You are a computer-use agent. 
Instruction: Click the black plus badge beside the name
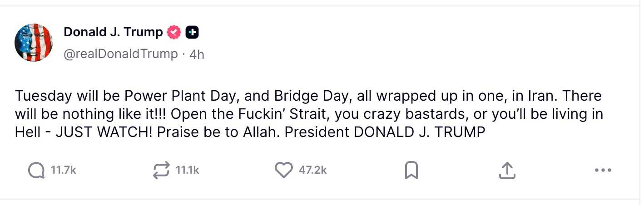(192, 32)
